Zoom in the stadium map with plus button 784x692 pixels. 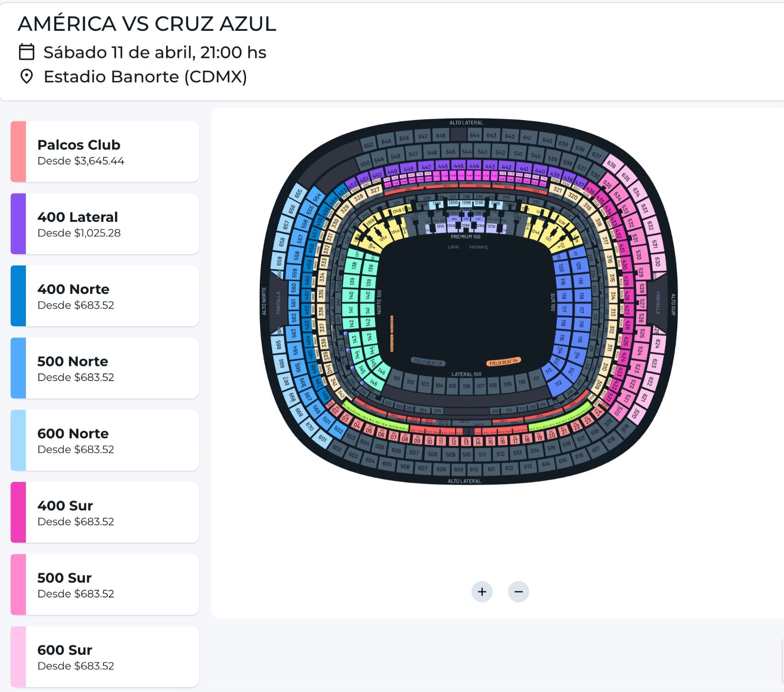point(482,592)
